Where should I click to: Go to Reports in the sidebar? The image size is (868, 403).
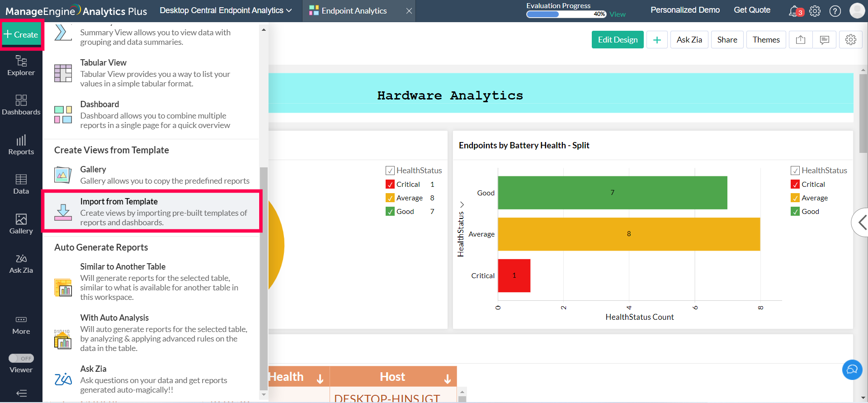21,145
